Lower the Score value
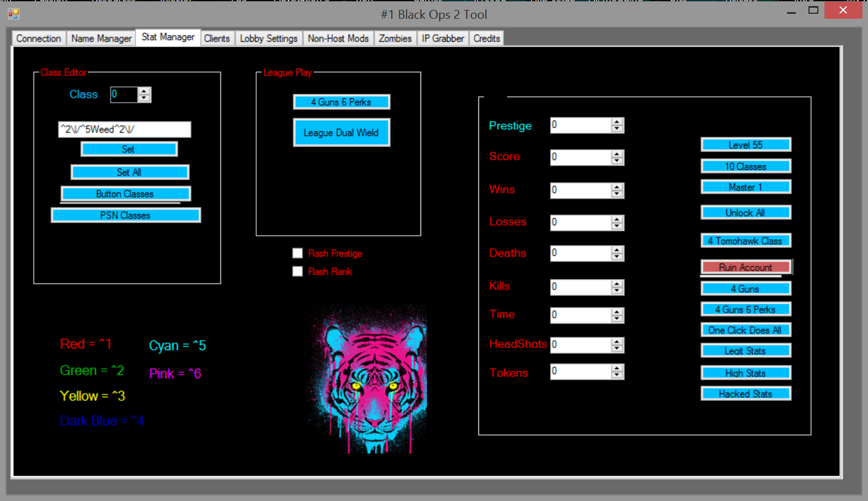 pos(617,161)
